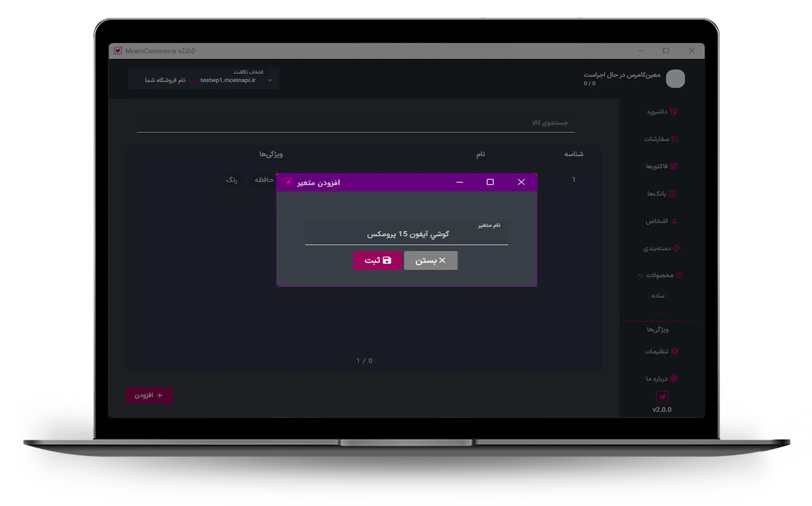
Task: Focus the جستجوی کالا product search field
Action: coord(355,123)
